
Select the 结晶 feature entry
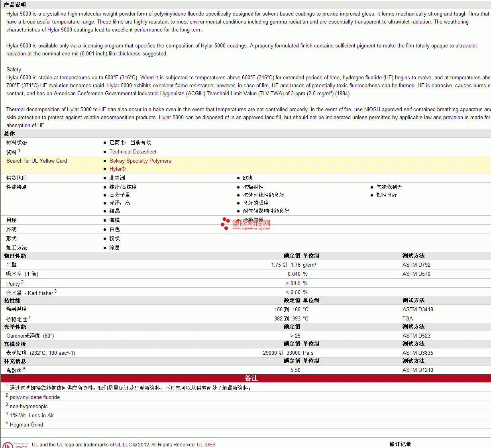coord(114,211)
